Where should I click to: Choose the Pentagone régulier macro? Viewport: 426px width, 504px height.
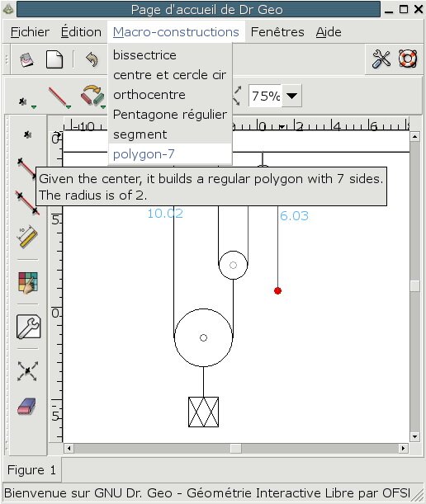[x=170, y=115]
